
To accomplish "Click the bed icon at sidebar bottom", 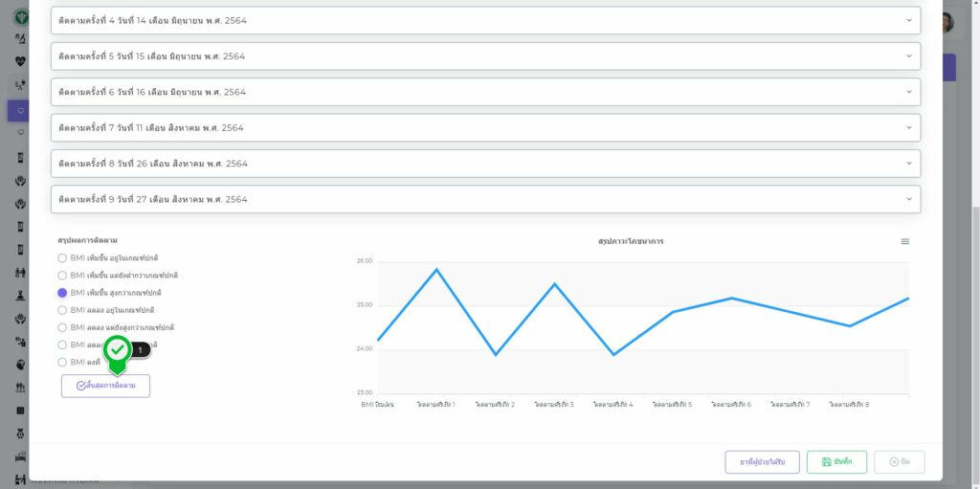I will point(21,456).
